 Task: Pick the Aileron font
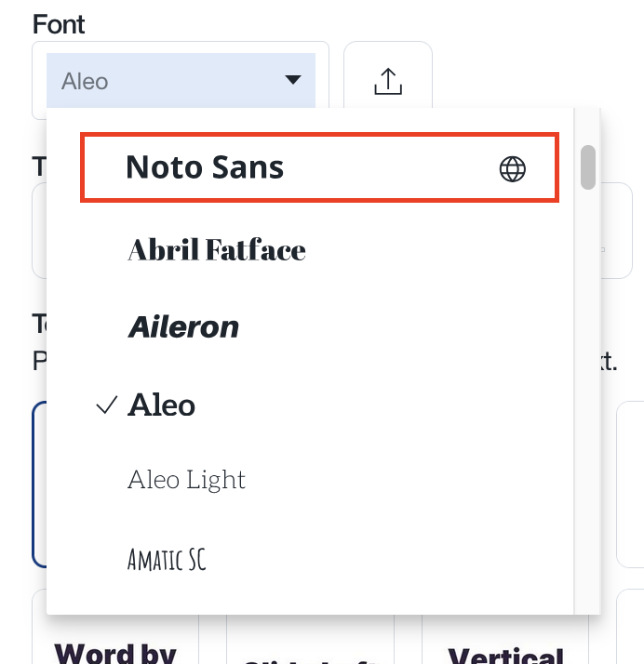click(183, 327)
